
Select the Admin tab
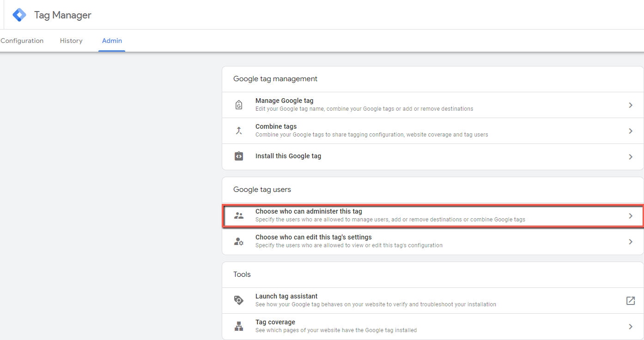(x=112, y=41)
